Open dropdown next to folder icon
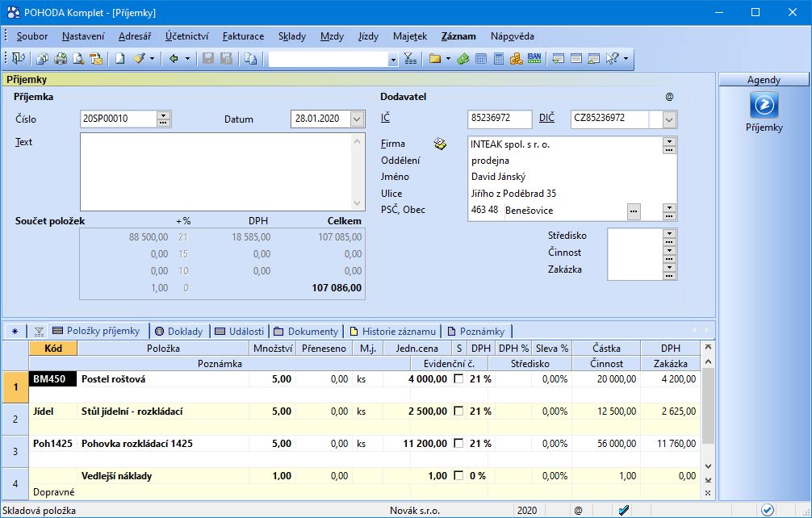This screenshot has height=518, width=812. click(x=449, y=59)
